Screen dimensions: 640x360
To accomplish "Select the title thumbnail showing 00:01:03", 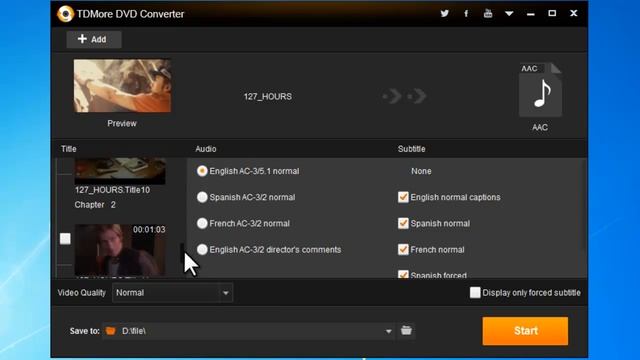I will 120,249.
